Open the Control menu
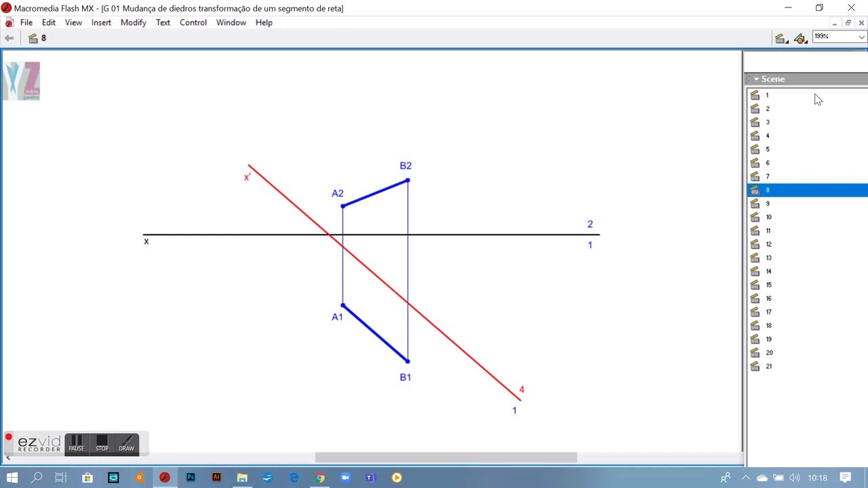Screen dimensions: 868x488 [x=193, y=22]
